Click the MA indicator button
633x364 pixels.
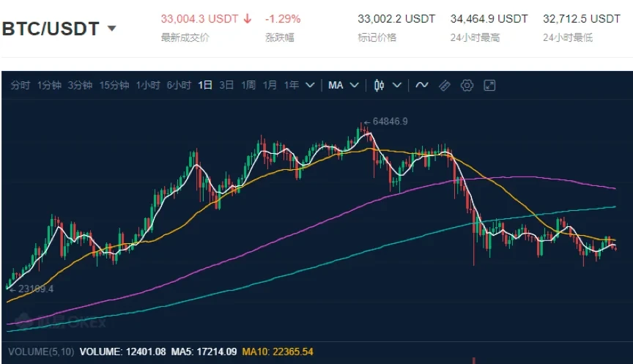coord(336,86)
